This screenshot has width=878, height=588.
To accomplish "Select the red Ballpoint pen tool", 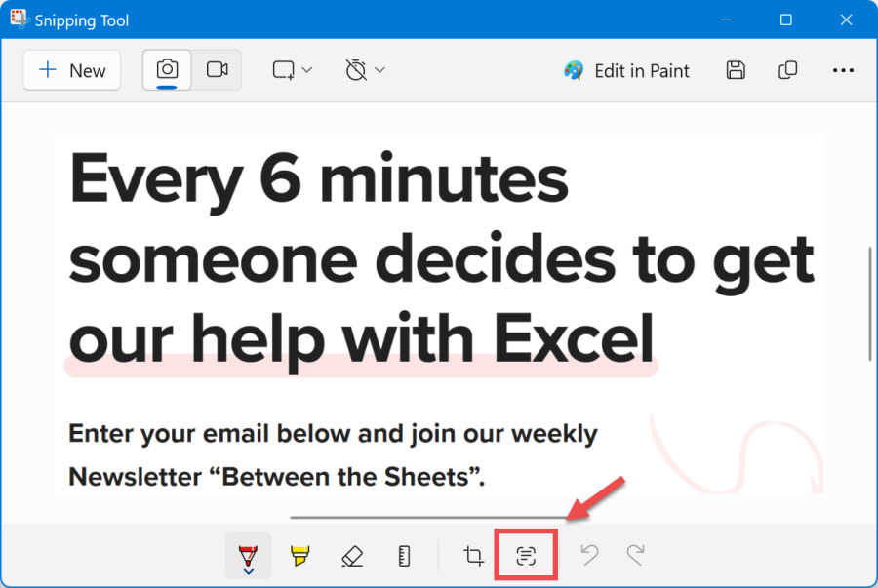I will (248, 554).
